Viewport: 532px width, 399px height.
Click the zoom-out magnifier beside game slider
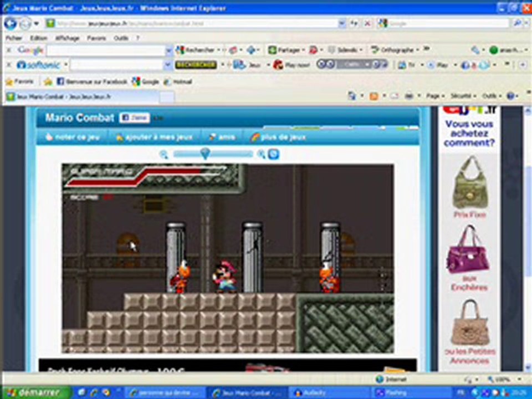click(x=164, y=155)
